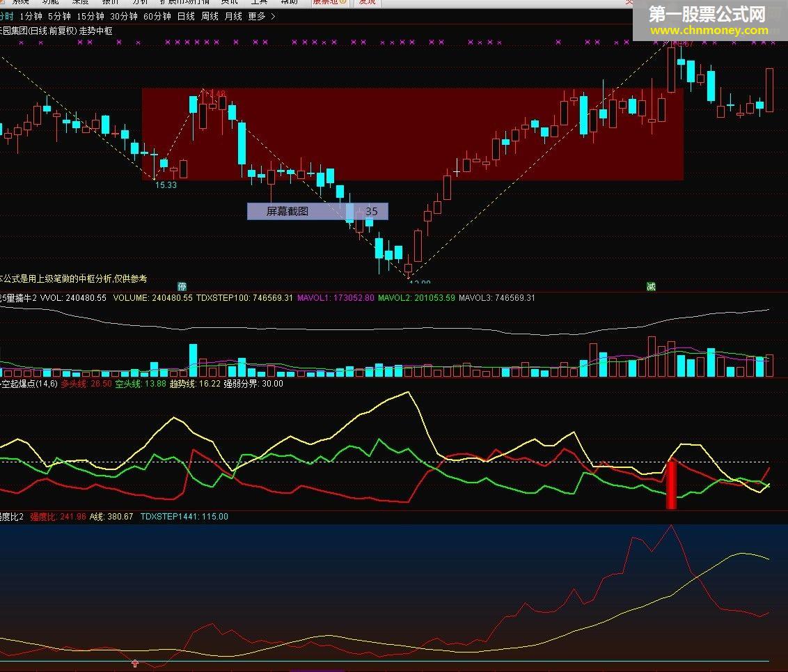
Task: Click the 仅供参考 formula note text
Action: point(131,279)
